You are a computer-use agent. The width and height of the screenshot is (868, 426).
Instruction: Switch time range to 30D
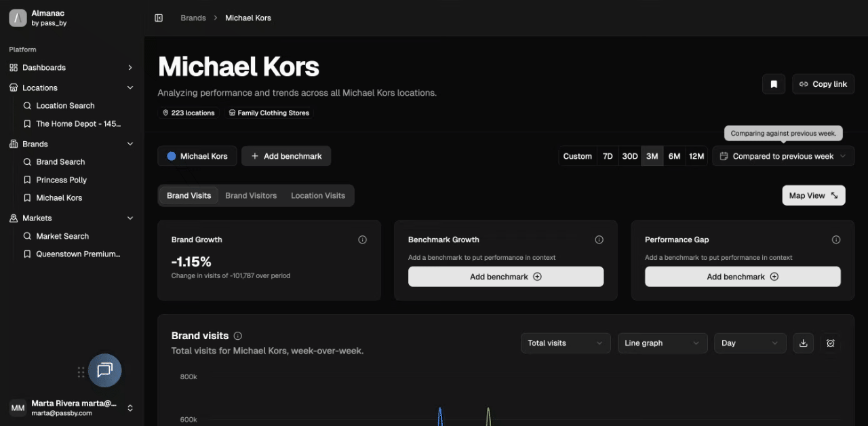[630, 156]
